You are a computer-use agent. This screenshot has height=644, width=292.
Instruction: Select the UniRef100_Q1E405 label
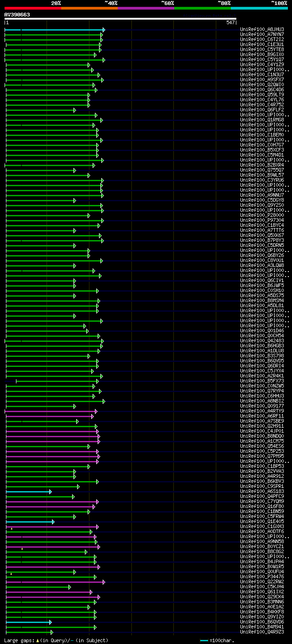click(x=262, y=521)
